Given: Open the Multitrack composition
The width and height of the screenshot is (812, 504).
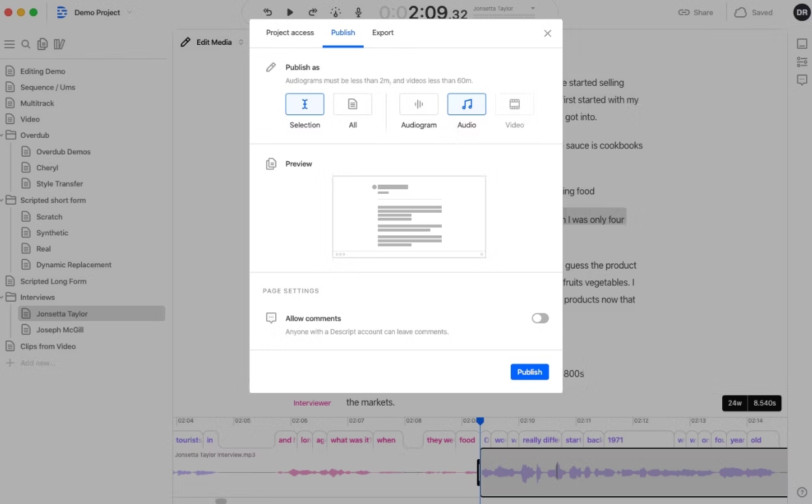Looking at the screenshot, I should (x=37, y=103).
